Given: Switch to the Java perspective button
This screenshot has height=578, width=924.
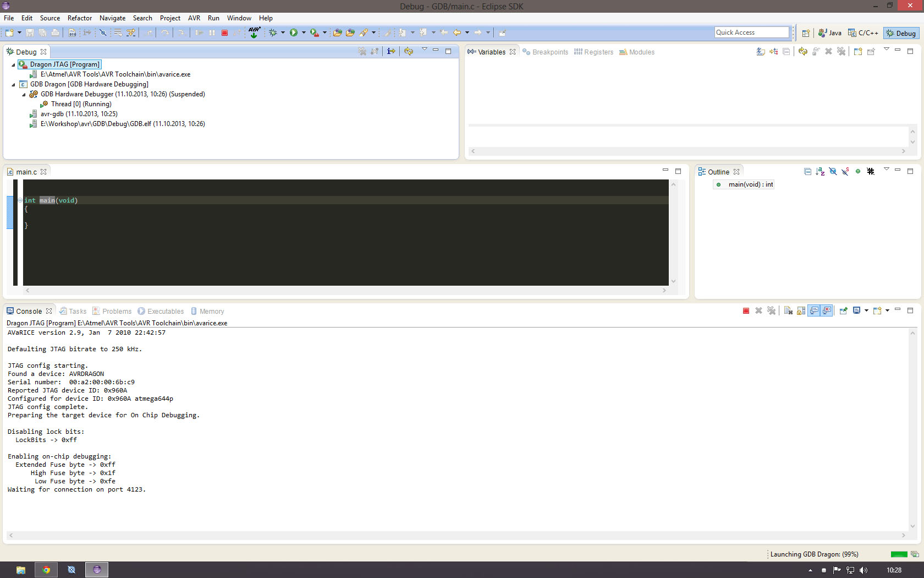Looking at the screenshot, I should (x=829, y=32).
